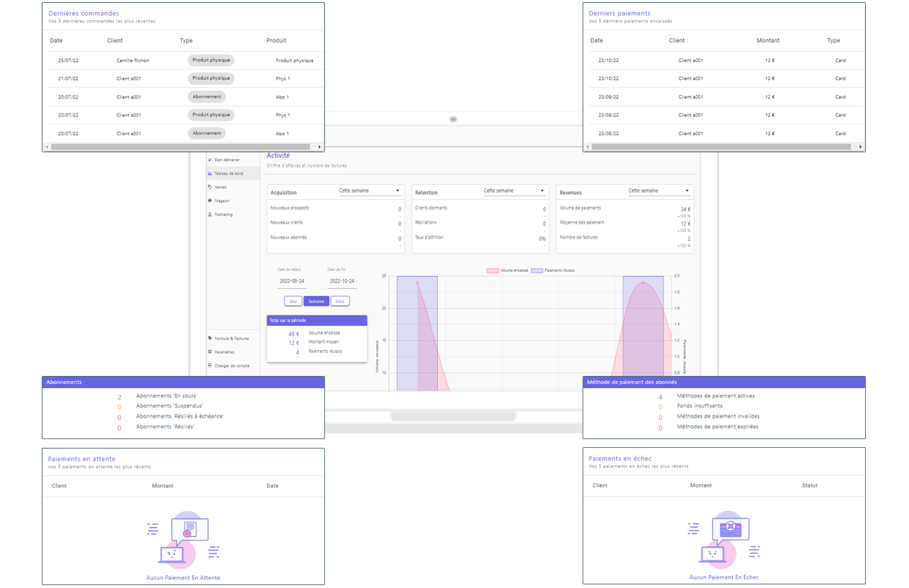Viewport: 909px width, 588px height.
Task: Click the Tableau de bord chart icon
Action: [210, 173]
